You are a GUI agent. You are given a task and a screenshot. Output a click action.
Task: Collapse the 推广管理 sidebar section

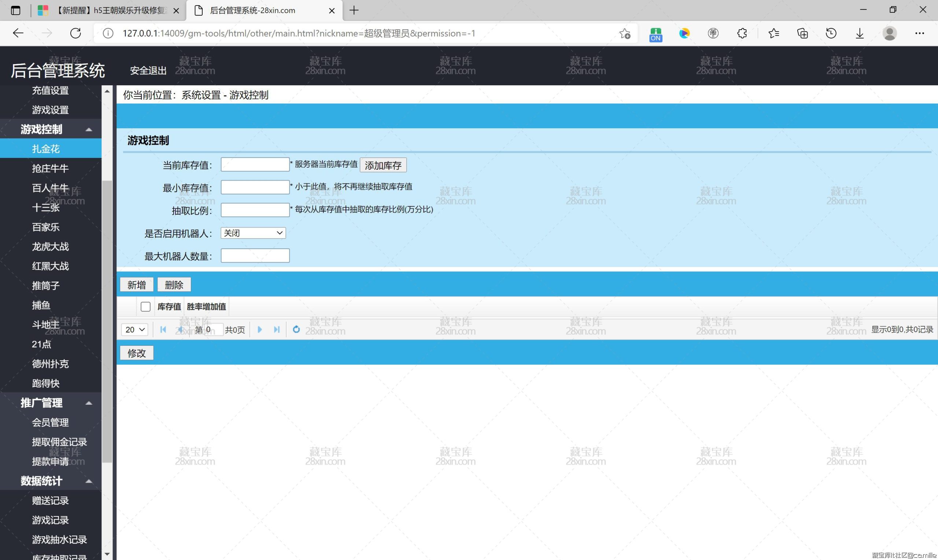89,403
